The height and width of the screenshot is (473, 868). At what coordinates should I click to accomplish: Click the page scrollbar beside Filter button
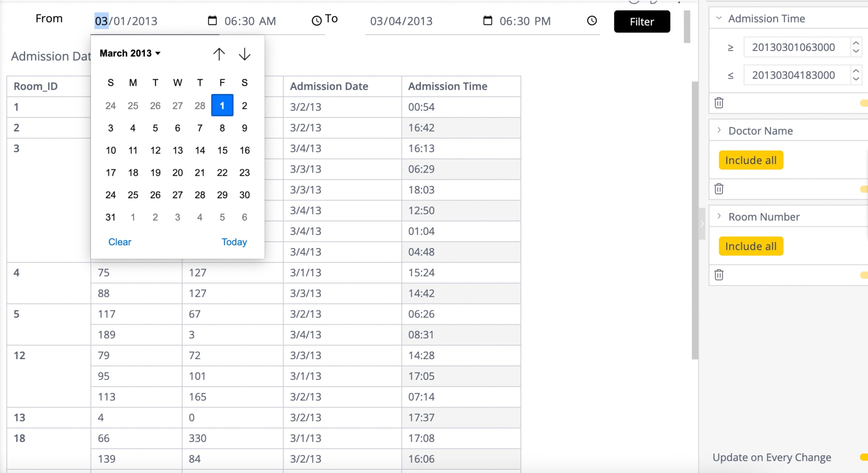point(687,27)
